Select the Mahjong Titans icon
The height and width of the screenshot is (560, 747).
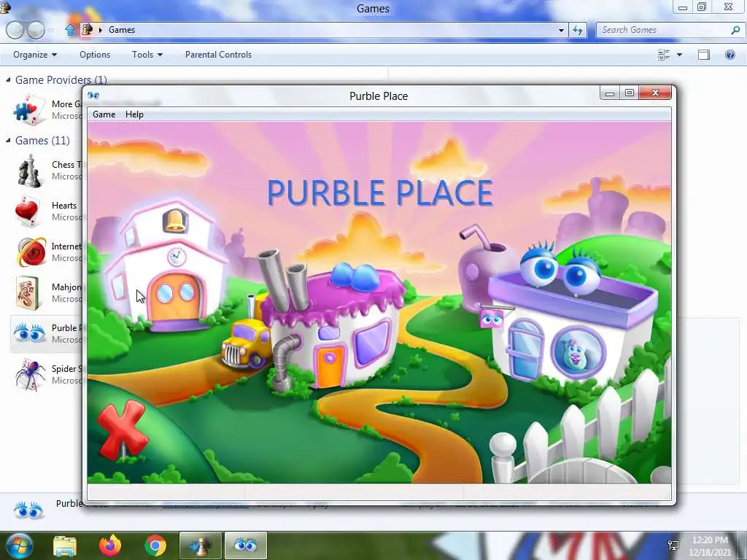point(28,293)
